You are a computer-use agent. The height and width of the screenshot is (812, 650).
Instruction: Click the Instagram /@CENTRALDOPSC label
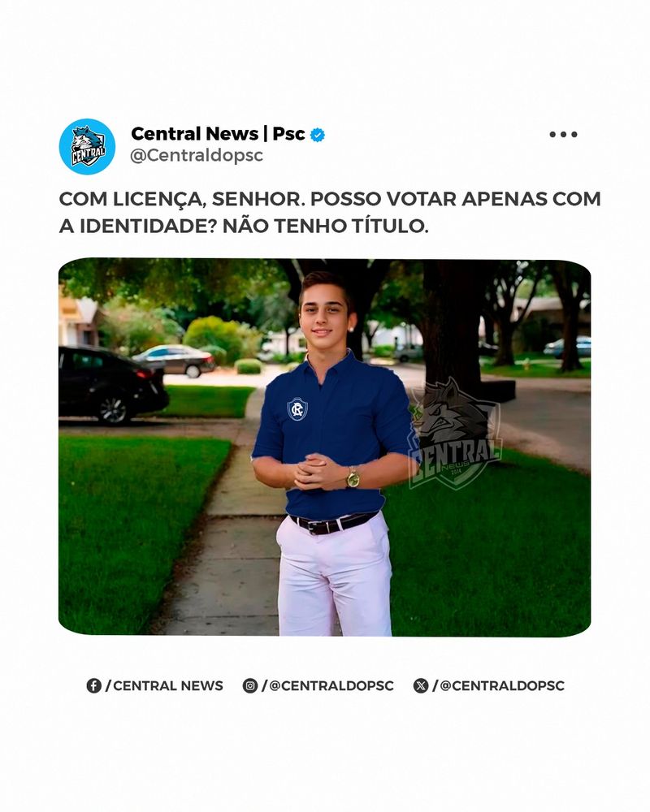point(327,685)
